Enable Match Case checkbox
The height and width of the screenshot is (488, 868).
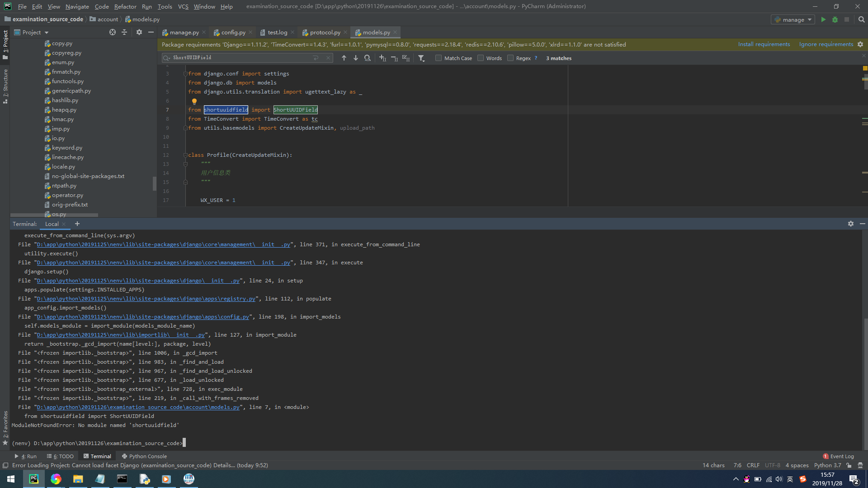pyautogui.click(x=439, y=58)
